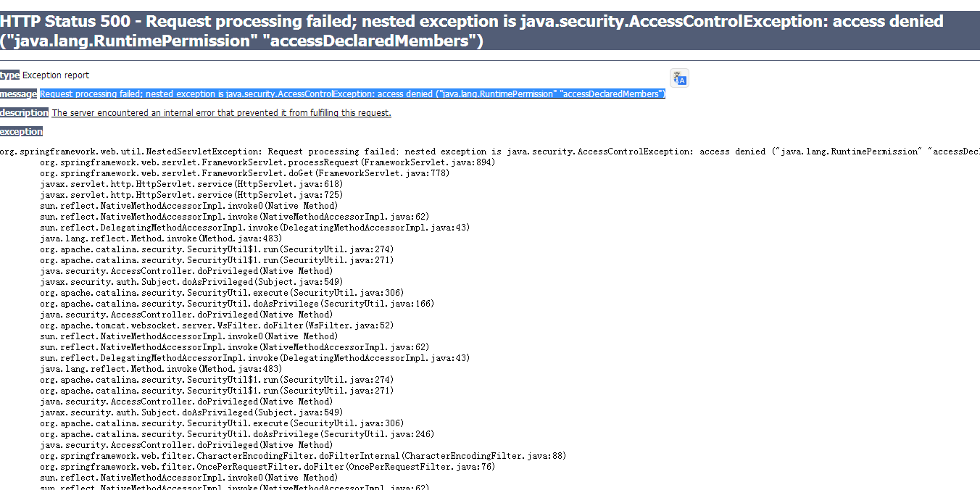
Task: Click the FrameworkServlet.doGet trace line
Action: [244, 173]
